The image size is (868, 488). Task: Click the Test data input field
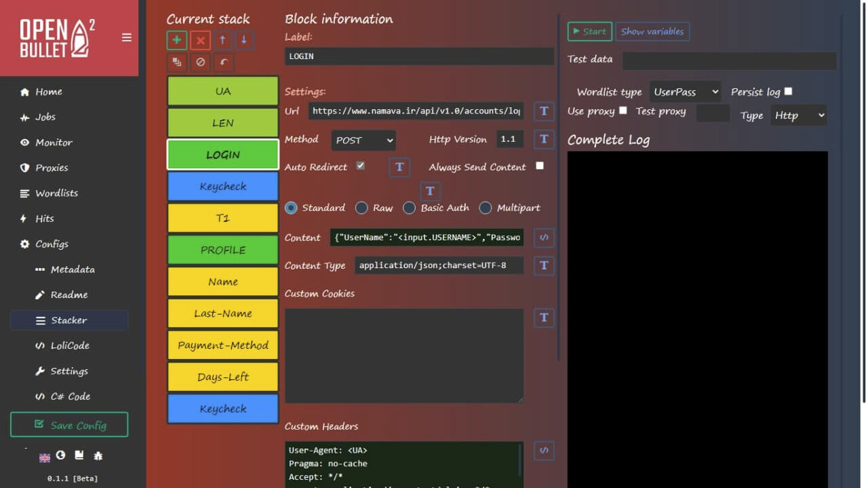(729, 60)
